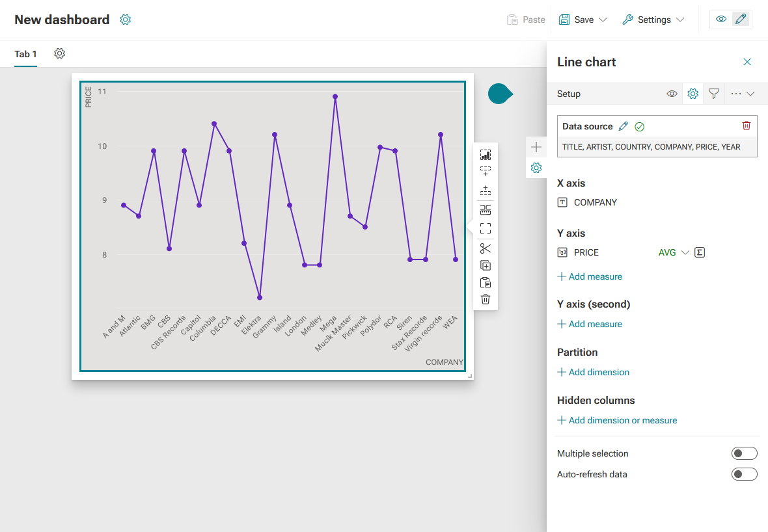Click the clipboard paste icon in floating toolbar
The height and width of the screenshot is (532, 768).
486,282
